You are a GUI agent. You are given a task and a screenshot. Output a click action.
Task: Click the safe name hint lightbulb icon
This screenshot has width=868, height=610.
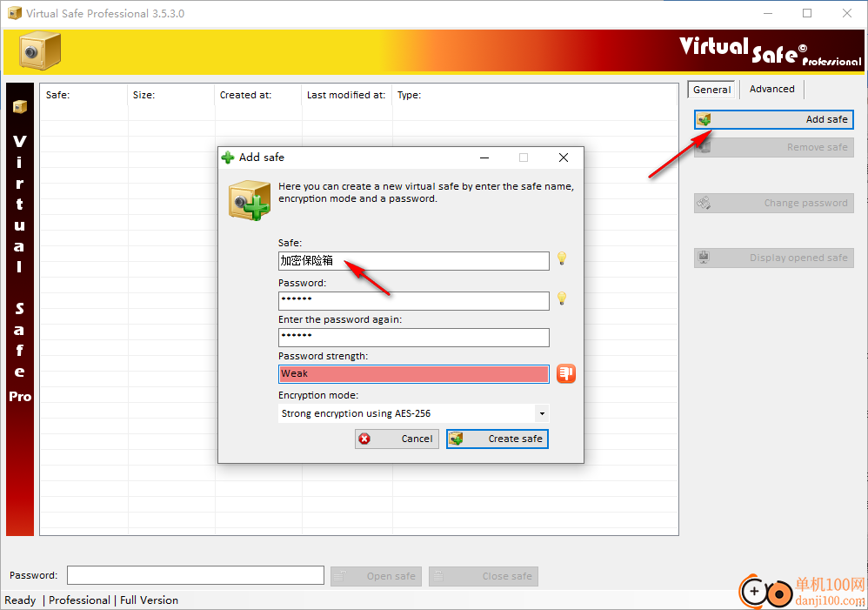tap(562, 258)
